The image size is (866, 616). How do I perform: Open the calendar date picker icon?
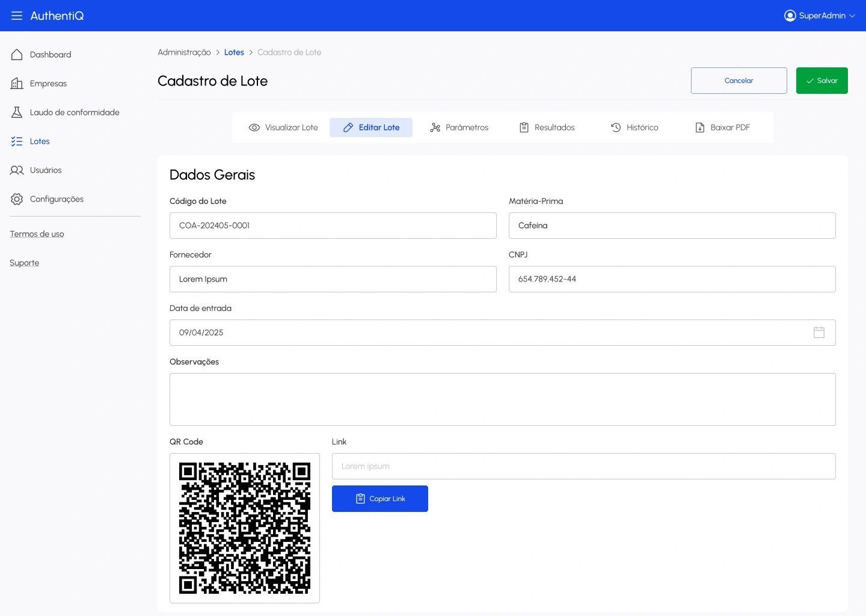click(818, 333)
